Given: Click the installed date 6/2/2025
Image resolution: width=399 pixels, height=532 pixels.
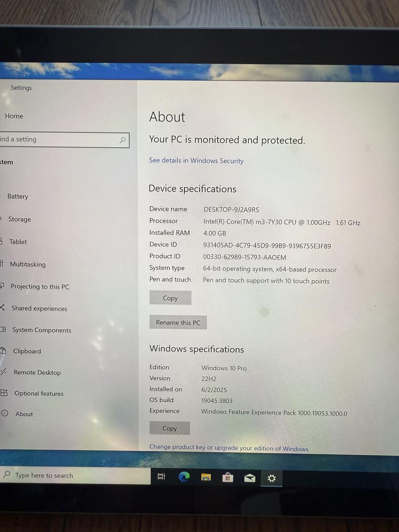Looking at the screenshot, I should [x=214, y=390].
